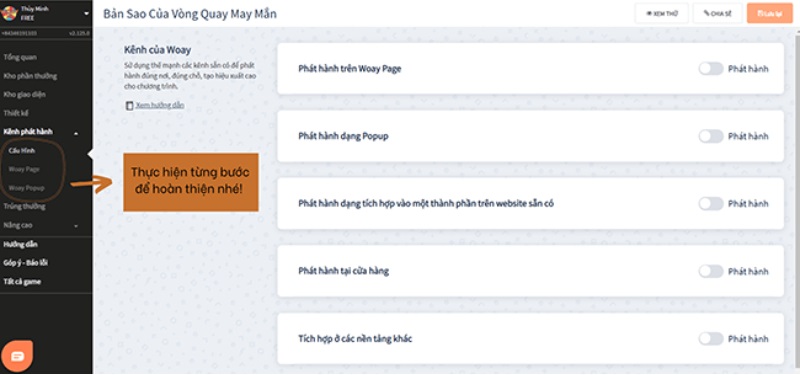Enable Phát hành tại cửa hàng switch
Image resolution: width=800 pixels, height=375 pixels.
pyautogui.click(x=711, y=271)
